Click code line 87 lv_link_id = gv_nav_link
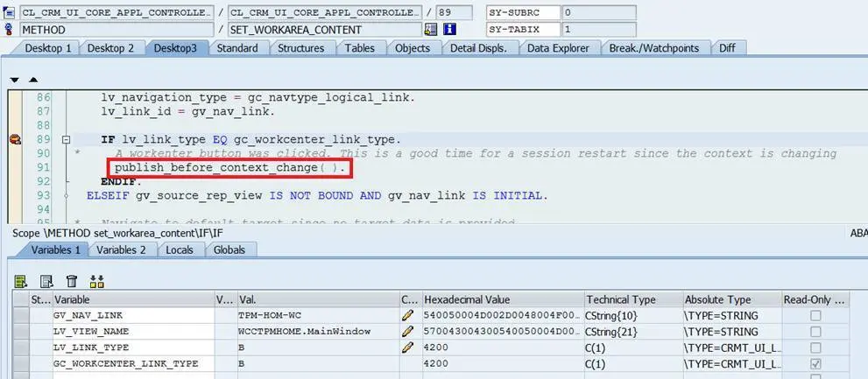 pos(187,111)
